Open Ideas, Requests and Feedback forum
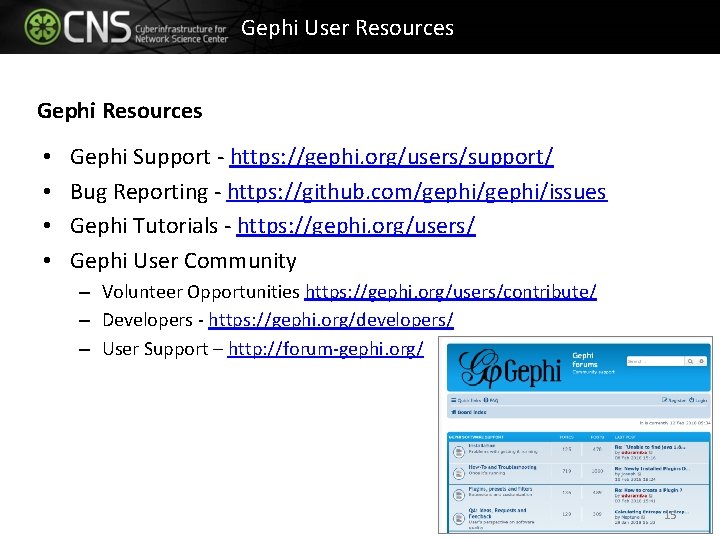The image size is (720, 540). [497, 513]
